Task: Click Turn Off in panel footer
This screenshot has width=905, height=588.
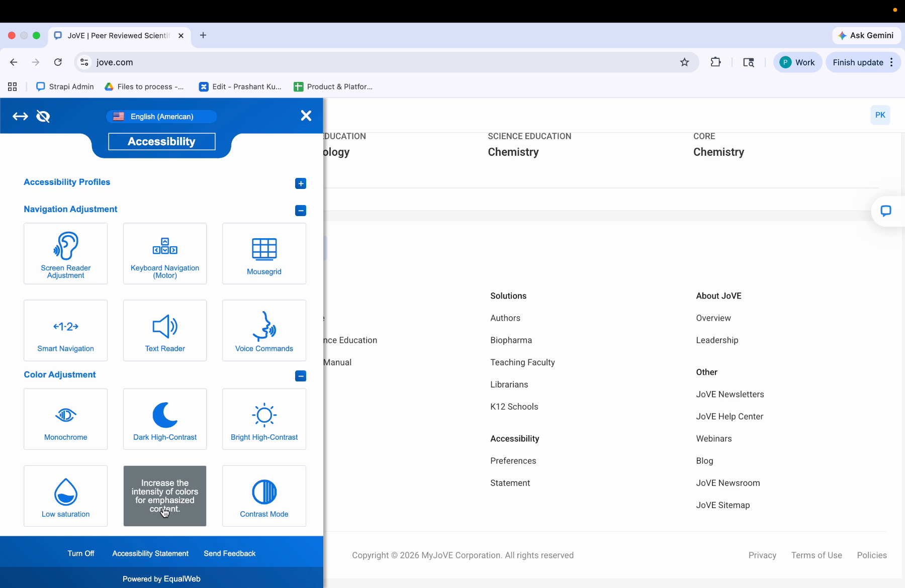Action: (81, 553)
